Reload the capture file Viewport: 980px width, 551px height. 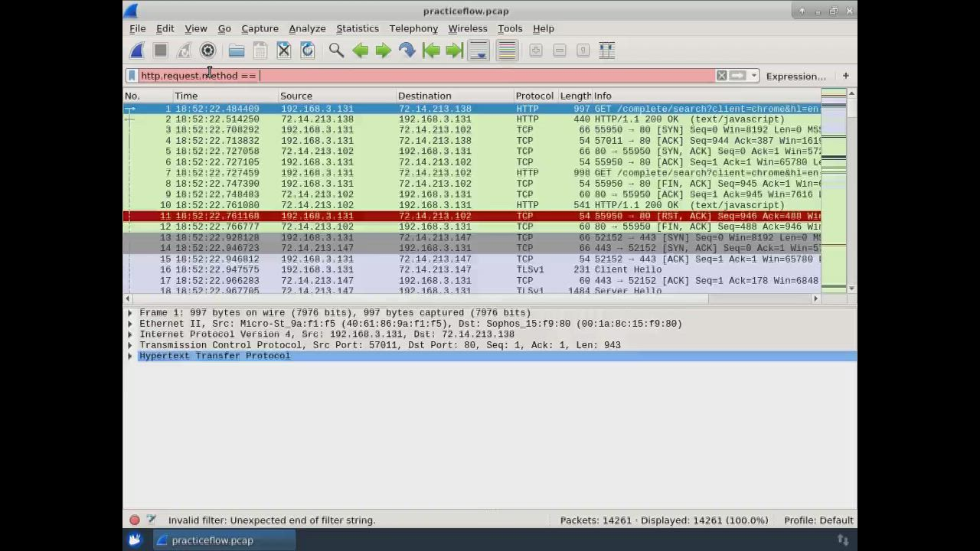307,51
